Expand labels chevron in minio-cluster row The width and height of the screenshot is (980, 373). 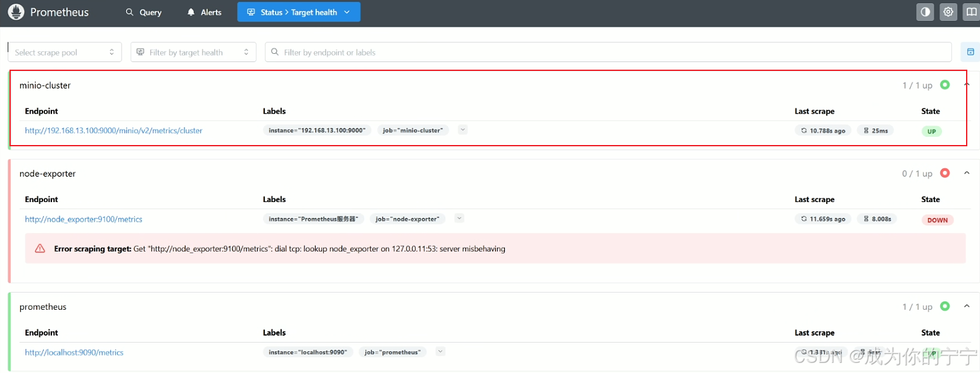click(x=462, y=130)
